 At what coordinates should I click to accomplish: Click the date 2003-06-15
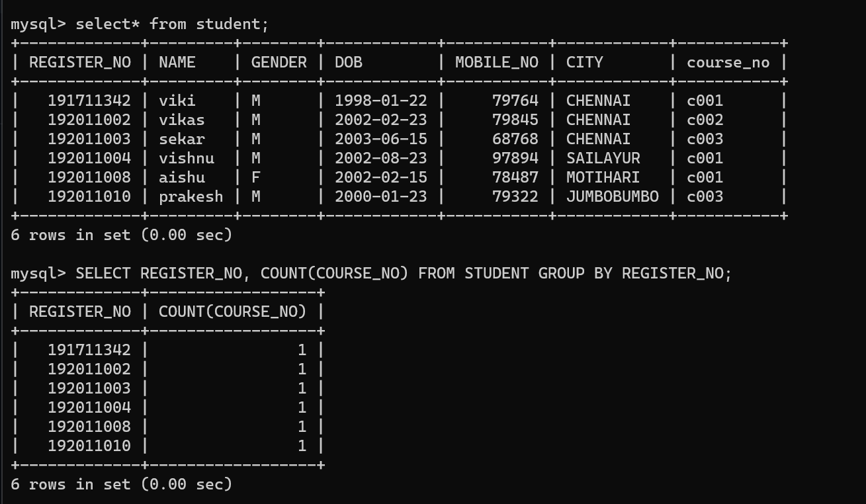pyautogui.click(x=381, y=139)
